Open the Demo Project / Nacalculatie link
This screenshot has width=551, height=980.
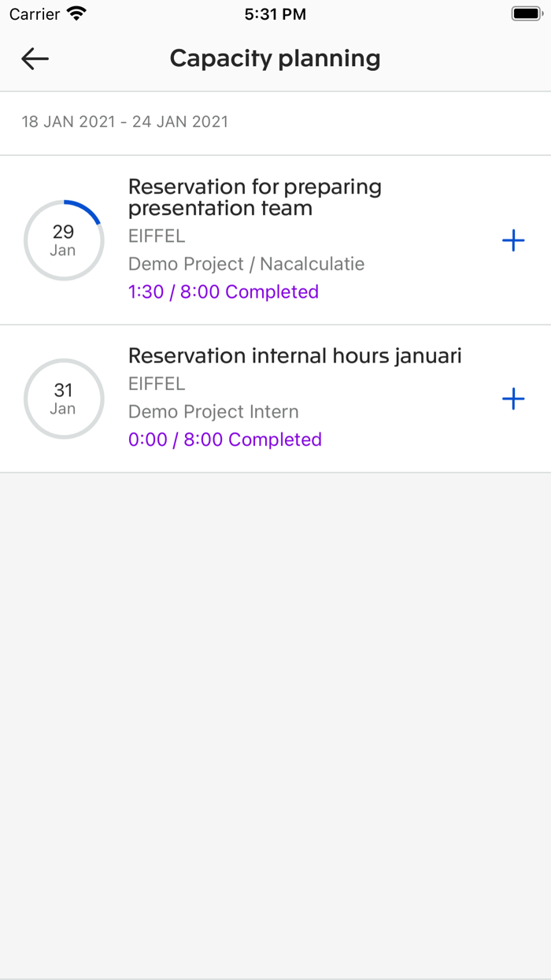click(x=246, y=264)
